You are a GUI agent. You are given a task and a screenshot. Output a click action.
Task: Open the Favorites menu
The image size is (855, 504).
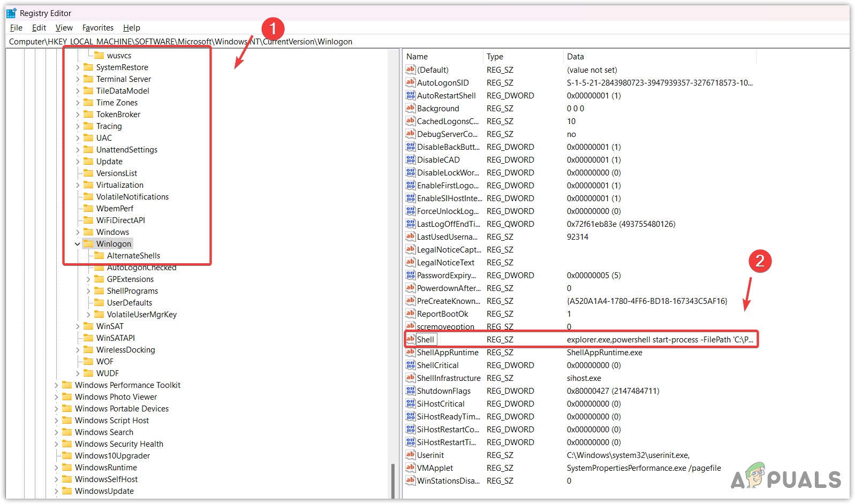[x=98, y=28]
